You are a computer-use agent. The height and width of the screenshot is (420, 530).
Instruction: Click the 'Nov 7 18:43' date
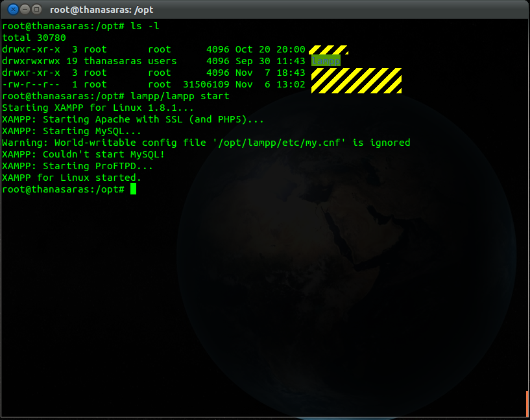(270, 73)
